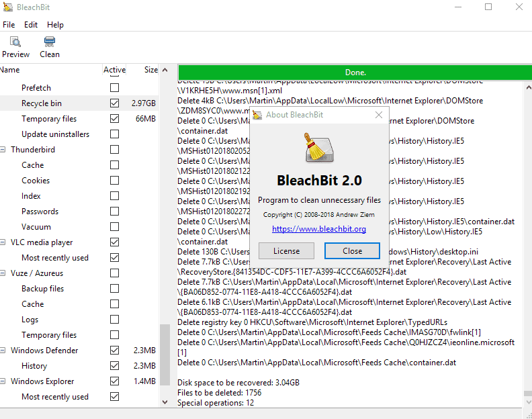Select the Recycle bin row

pyautogui.click(x=79, y=103)
